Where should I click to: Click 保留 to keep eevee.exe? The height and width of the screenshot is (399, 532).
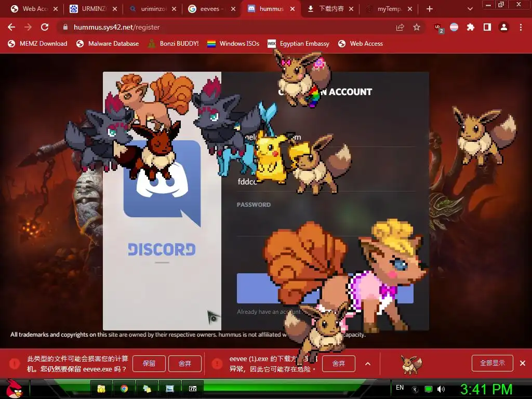click(149, 363)
